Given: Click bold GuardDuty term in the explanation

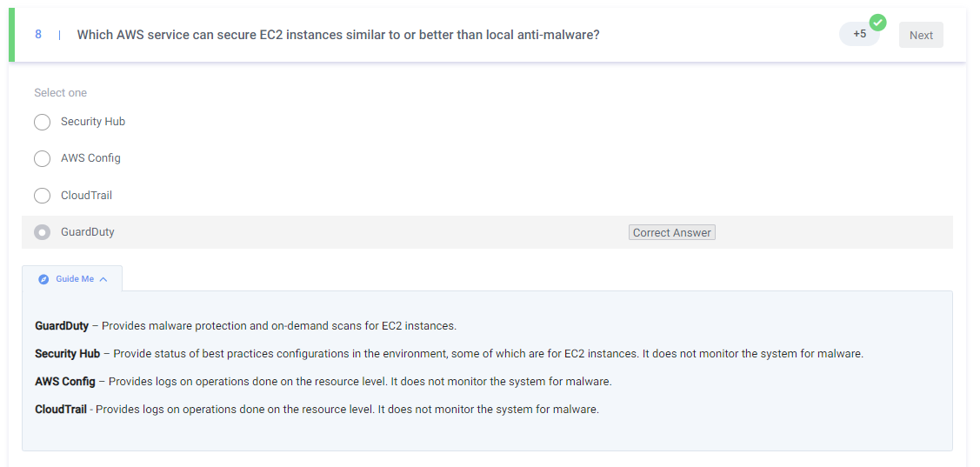Looking at the screenshot, I should [x=61, y=326].
